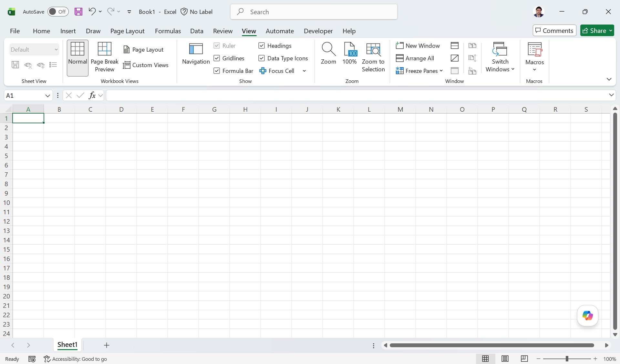The width and height of the screenshot is (620, 364).
Task: Click the horizontal scrollbar thumb
Action: pos(491,345)
